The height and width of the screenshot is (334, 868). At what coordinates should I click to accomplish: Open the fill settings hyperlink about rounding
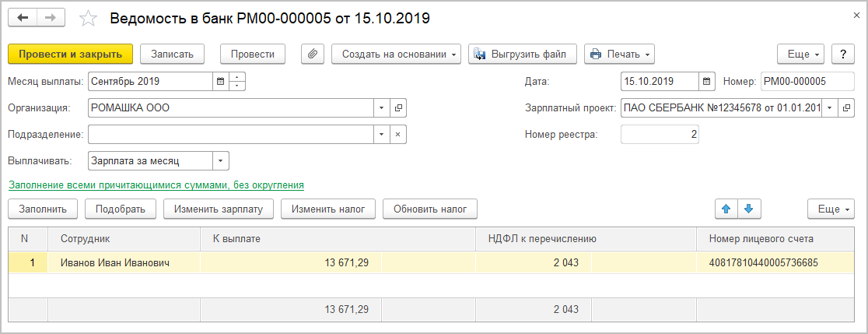(156, 185)
